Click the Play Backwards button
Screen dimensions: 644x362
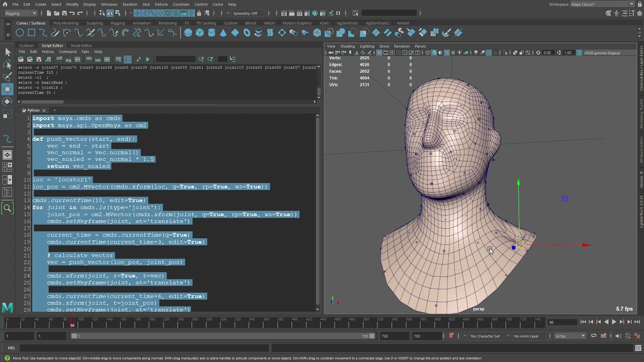(606, 322)
